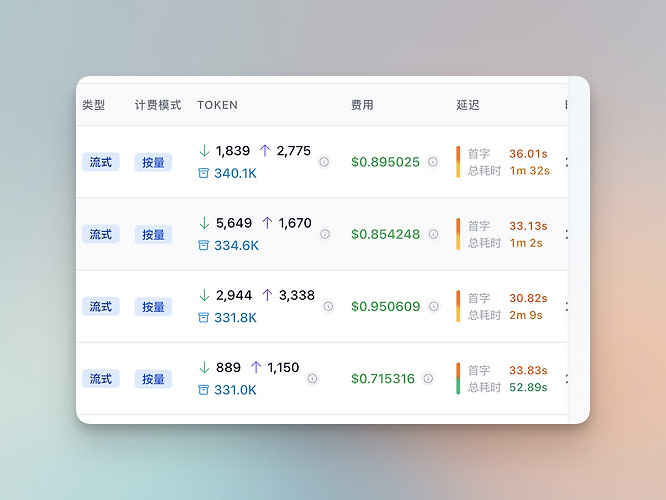Screen dimensions: 666x500
Task: Click cached tokens value 331.8K
Action: [x=235, y=318]
